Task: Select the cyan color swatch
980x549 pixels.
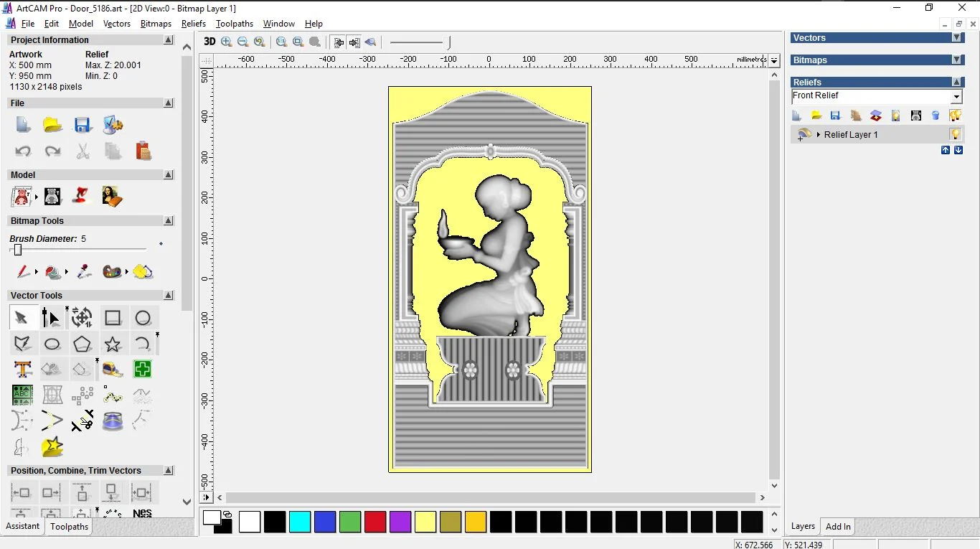Action: [x=299, y=522]
